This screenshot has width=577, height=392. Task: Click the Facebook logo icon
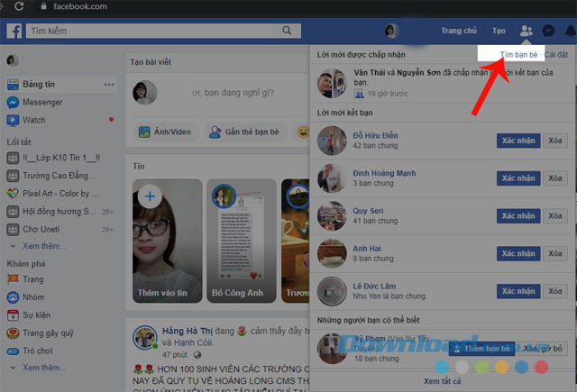click(14, 31)
